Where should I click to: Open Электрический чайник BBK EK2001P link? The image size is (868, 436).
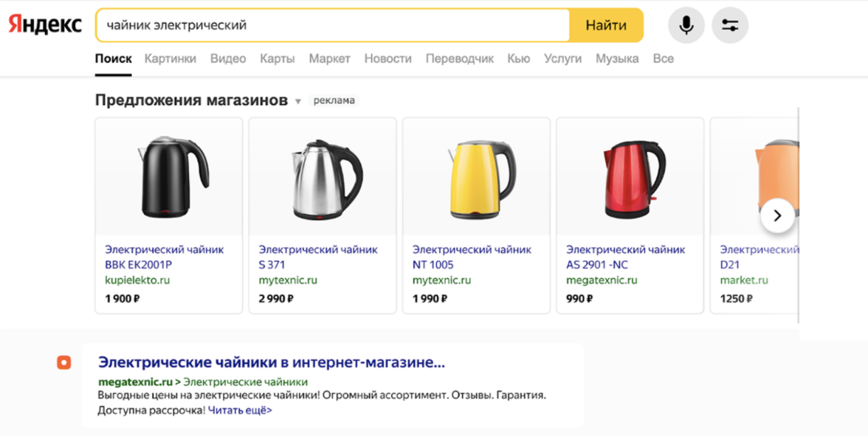[x=164, y=257]
